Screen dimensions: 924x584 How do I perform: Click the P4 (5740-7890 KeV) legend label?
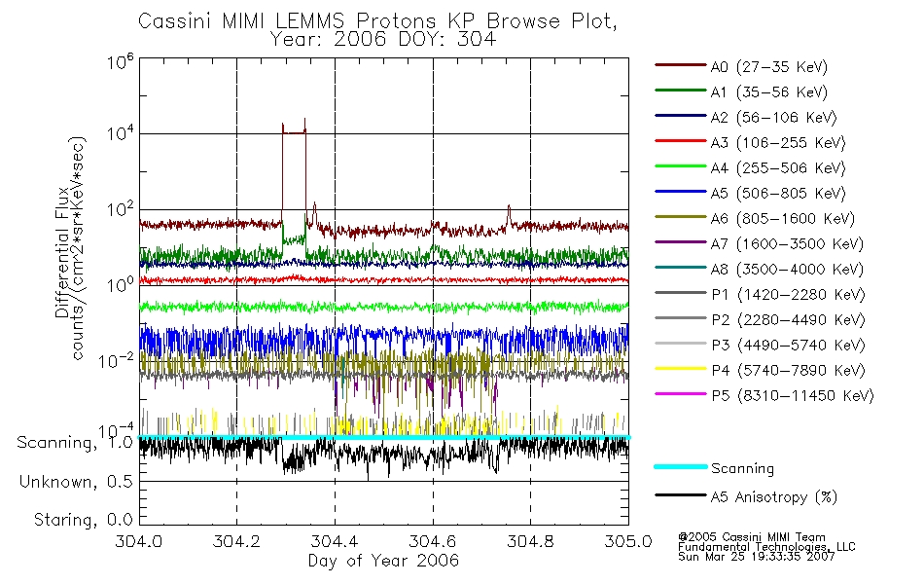pos(788,371)
